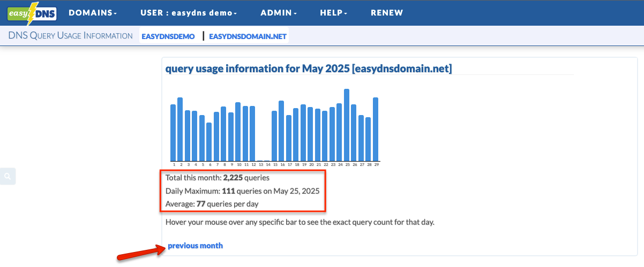Click the 'Hover your mouse over' instruction text
Screen dimensions: 644x267
[300, 222]
